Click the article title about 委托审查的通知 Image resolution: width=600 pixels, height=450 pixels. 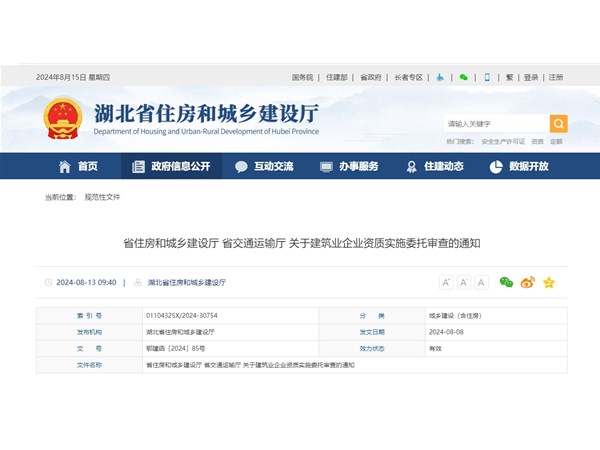pyautogui.click(x=302, y=243)
